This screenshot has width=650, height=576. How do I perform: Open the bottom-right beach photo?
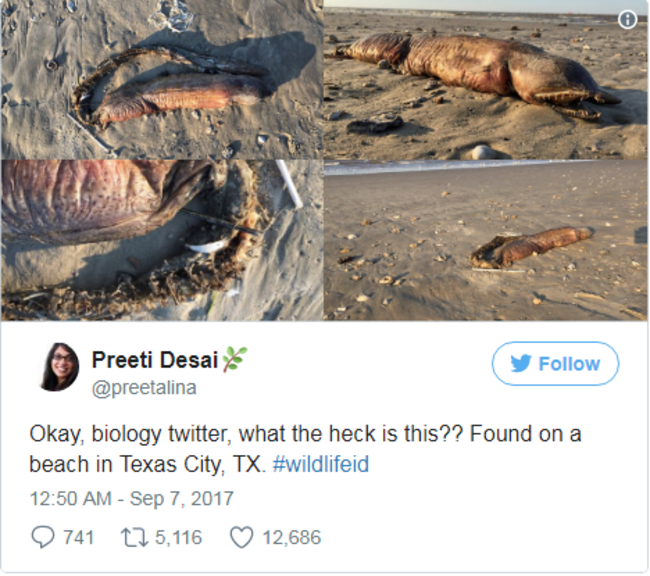486,240
